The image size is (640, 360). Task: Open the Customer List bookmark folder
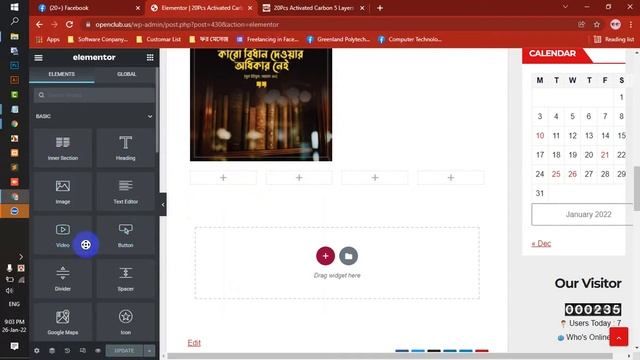(x=159, y=39)
